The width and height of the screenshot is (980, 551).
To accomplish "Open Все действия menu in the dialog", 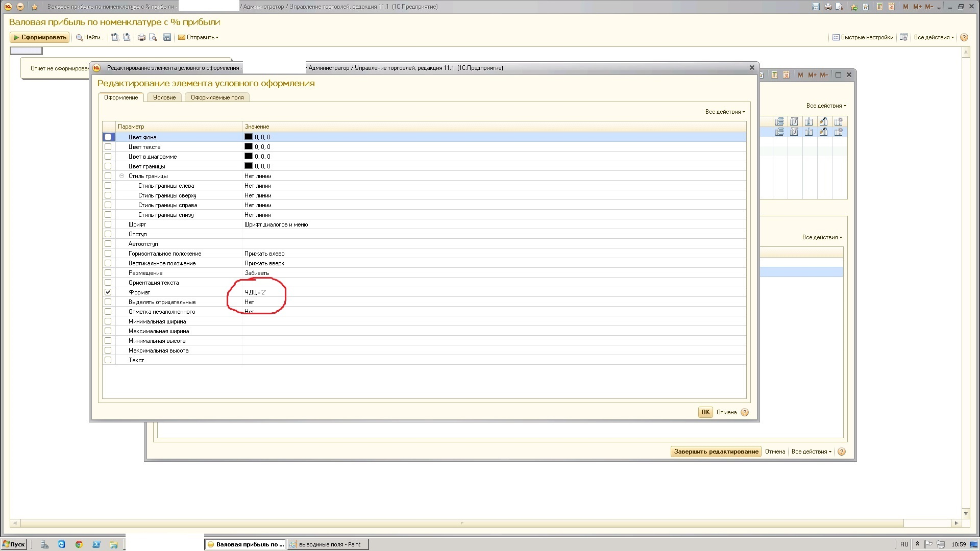I will click(725, 112).
